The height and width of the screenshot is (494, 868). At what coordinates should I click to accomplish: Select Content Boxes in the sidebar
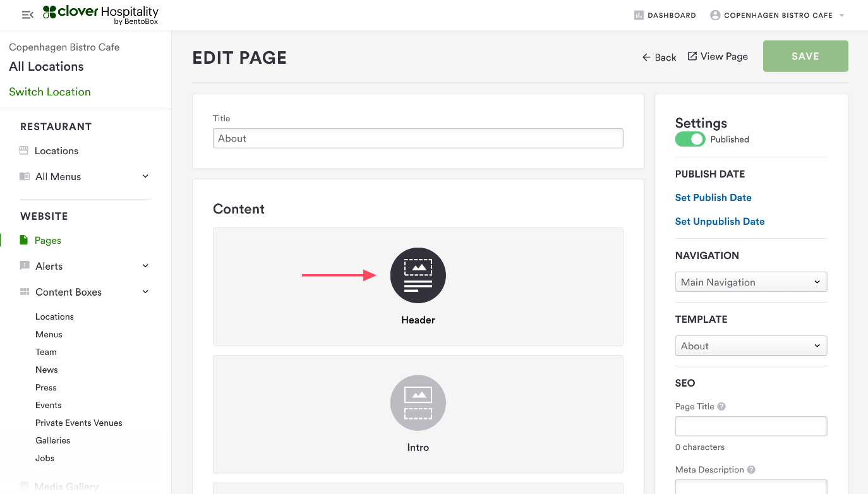click(x=68, y=292)
